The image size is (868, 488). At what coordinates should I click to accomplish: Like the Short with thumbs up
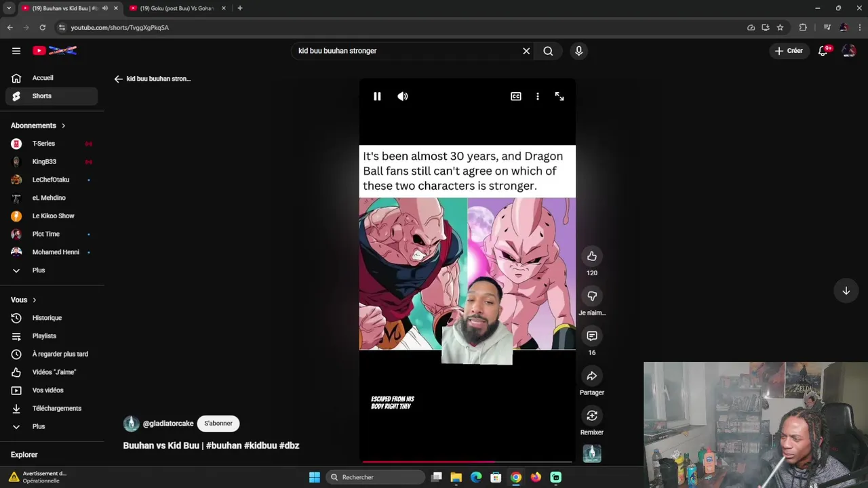[x=592, y=256]
